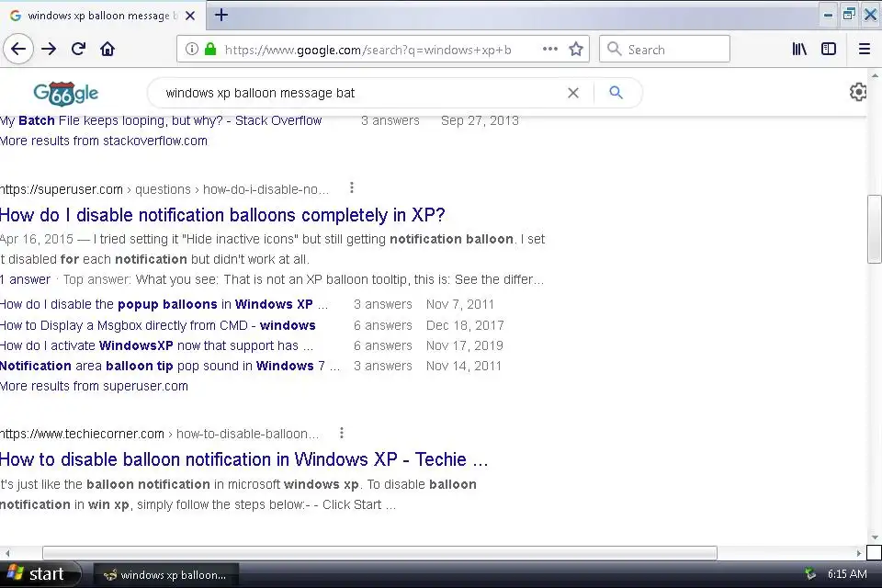The width and height of the screenshot is (882, 588).
Task: Click the scroll right arrow
Action: pos(859,553)
